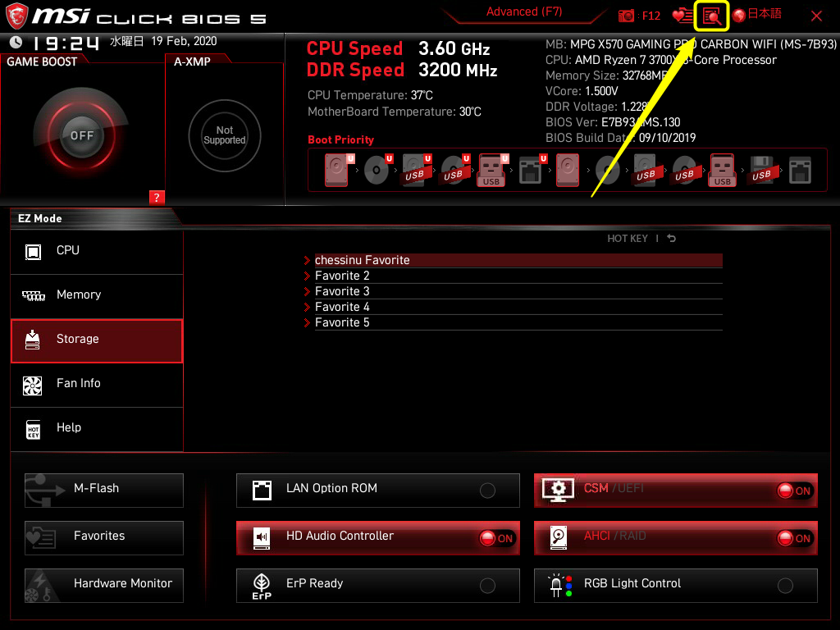840x630 pixels.
Task: Click the MotherBoard Temperature 30℃ reading
Action: (395, 112)
